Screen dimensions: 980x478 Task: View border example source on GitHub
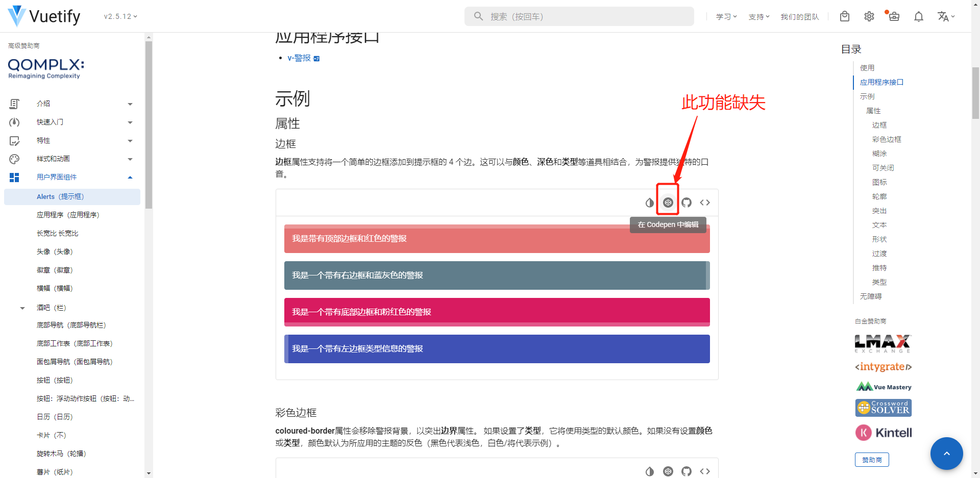(687, 202)
